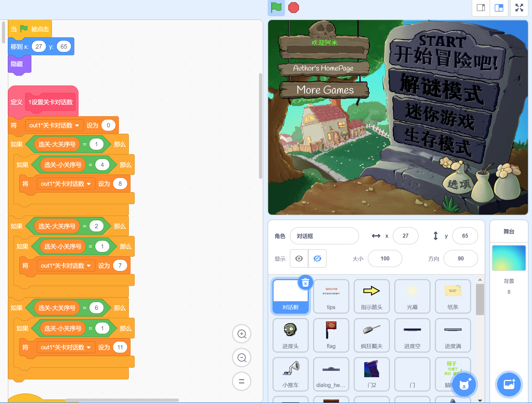Zoom out on the code workspace
The image size is (532, 404).
click(x=242, y=358)
